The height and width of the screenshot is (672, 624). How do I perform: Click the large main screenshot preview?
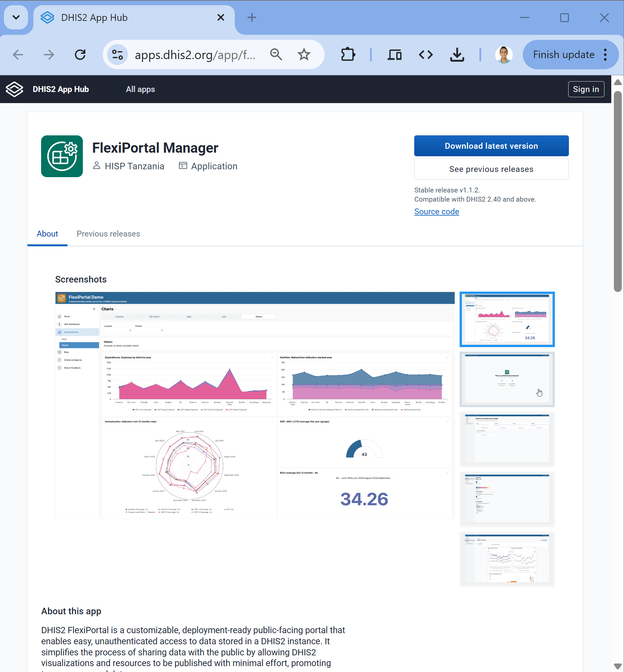coord(255,405)
